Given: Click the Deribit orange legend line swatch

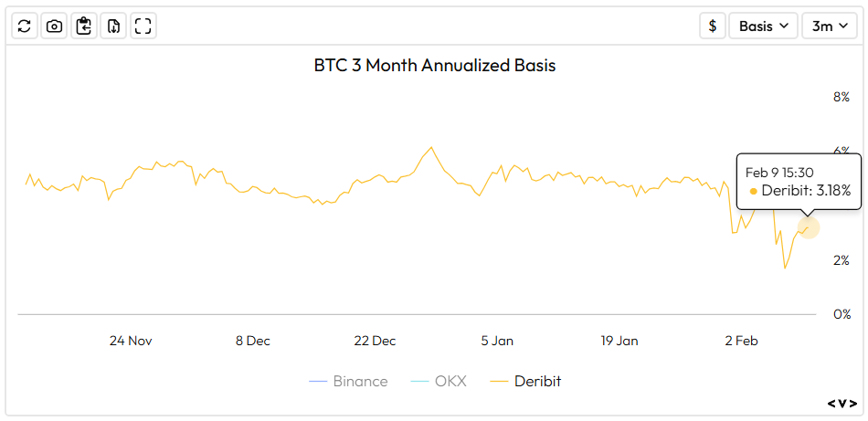Looking at the screenshot, I should (x=498, y=382).
